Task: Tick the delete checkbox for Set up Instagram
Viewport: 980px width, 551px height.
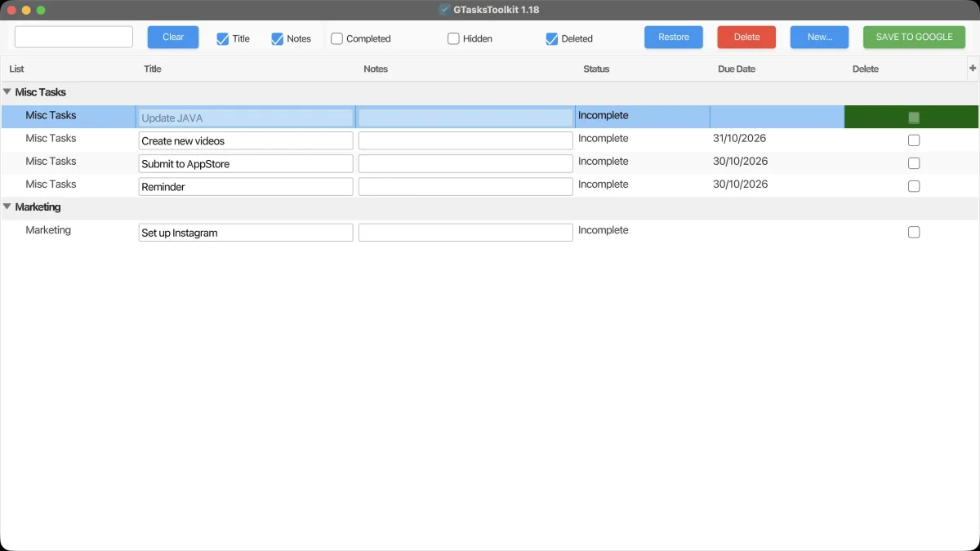Action: 914,232
